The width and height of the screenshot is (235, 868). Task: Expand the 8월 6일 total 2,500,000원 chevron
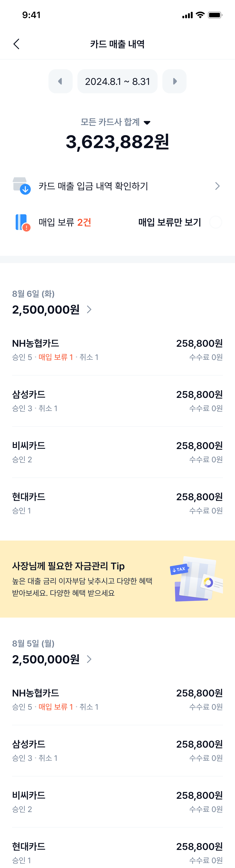point(89,309)
